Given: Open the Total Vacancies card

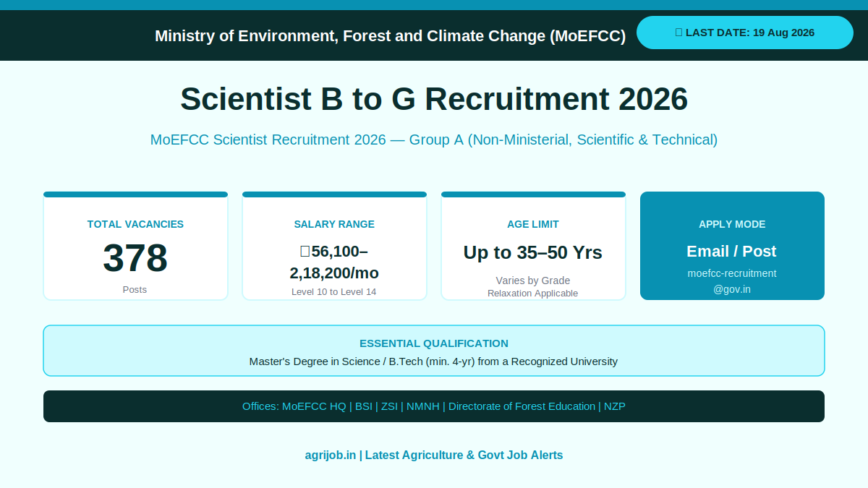Looking at the screenshot, I should pyautogui.click(x=135, y=246).
